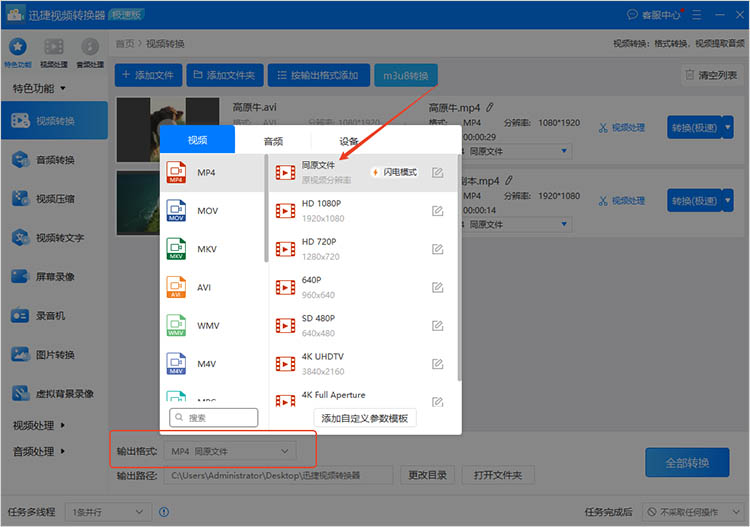Screen dimensions: 750x527
Task: Select the WMV format icon
Action: [x=176, y=325]
